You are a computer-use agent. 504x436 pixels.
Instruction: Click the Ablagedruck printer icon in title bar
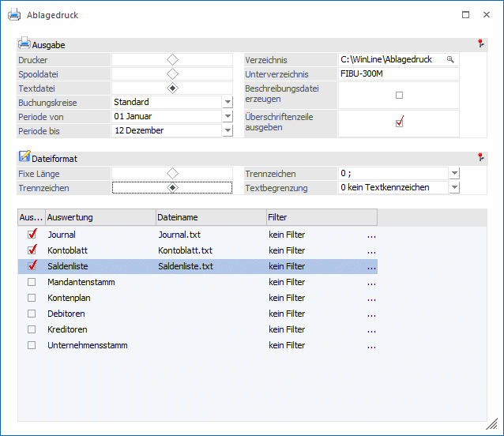click(12, 14)
